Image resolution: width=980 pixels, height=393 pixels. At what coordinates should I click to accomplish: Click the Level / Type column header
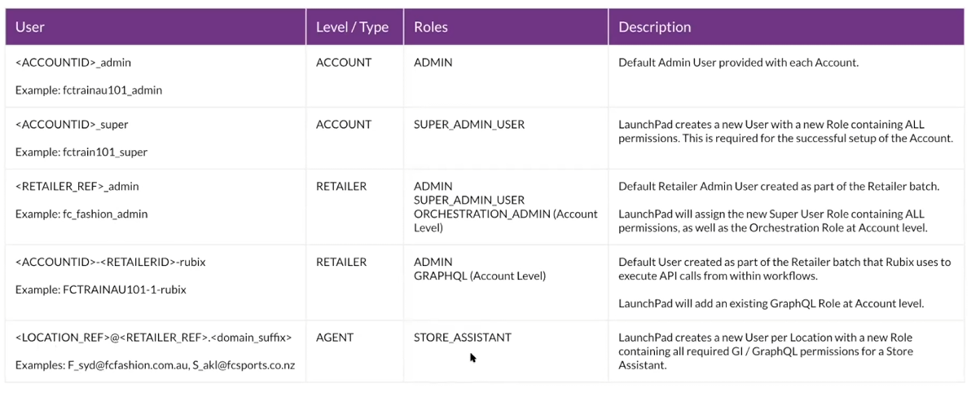click(352, 27)
